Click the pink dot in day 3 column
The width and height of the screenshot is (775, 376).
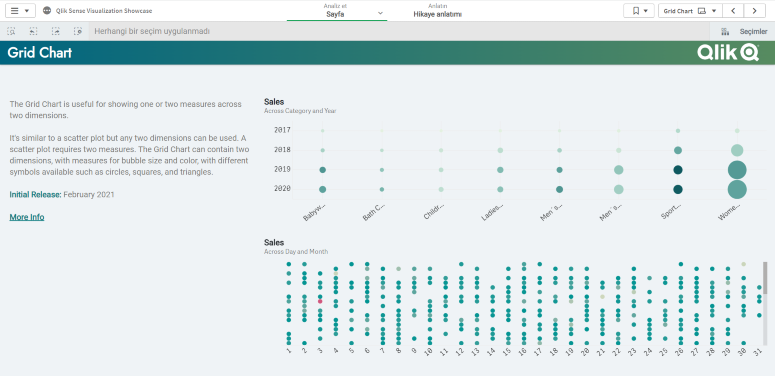click(x=320, y=301)
